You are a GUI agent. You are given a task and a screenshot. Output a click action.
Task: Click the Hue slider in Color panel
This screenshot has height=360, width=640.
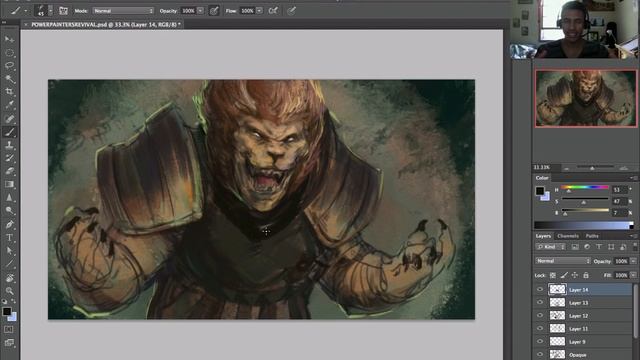584,188
